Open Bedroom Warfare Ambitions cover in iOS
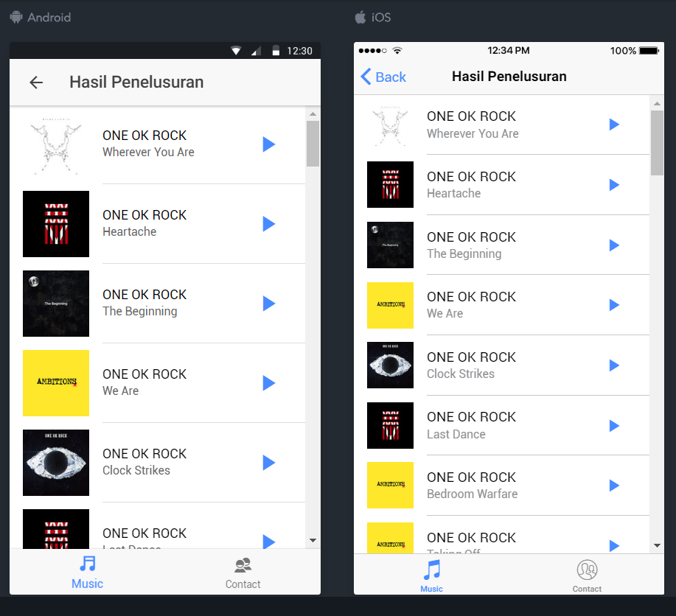This screenshot has width=676, height=616. pos(390,486)
